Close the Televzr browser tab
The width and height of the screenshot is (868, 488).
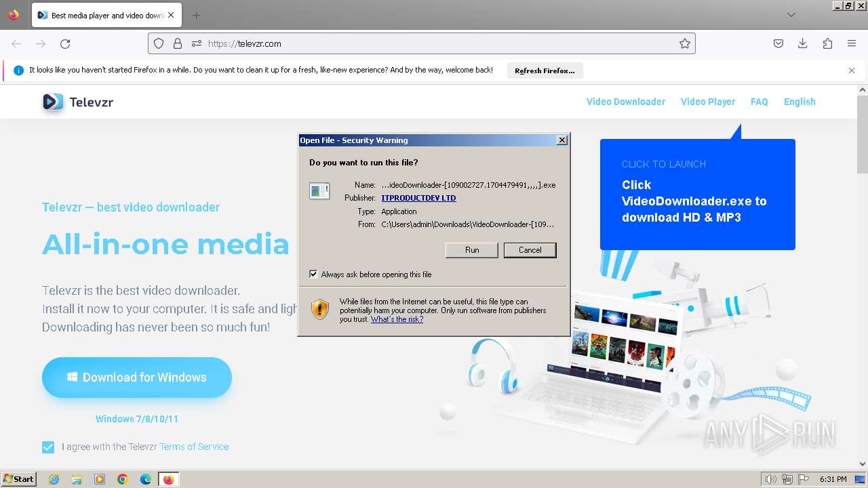pos(171,15)
